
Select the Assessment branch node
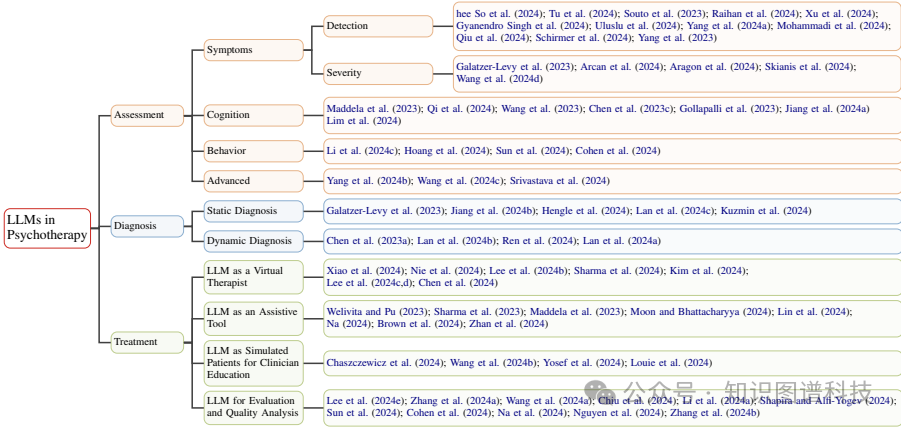pyautogui.click(x=147, y=115)
